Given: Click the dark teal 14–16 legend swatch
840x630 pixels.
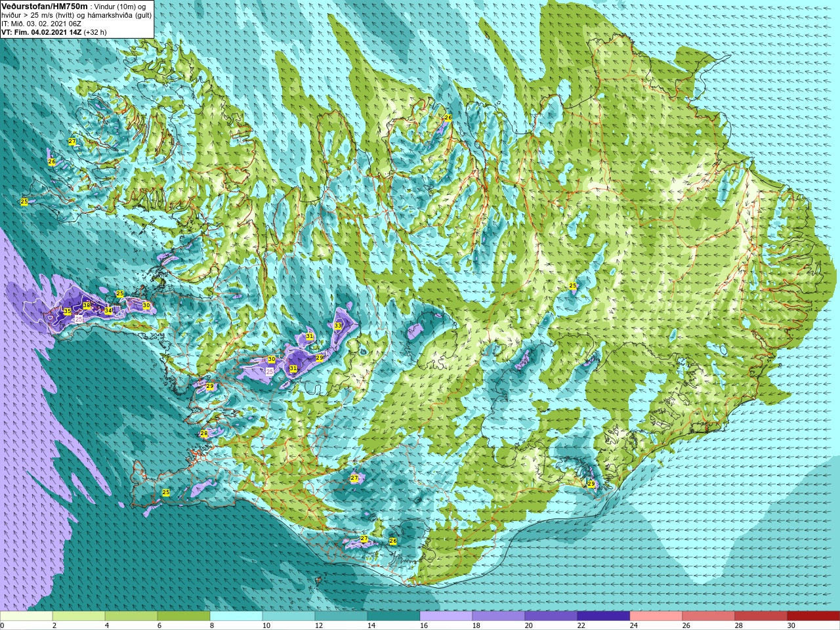Looking at the screenshot, I should 394,616.
